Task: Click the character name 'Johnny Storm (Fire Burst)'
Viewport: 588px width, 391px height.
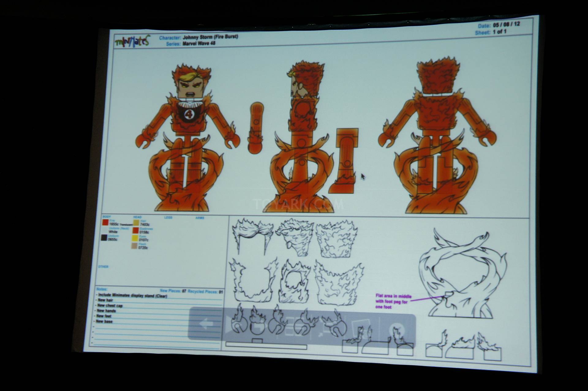Action: coord(210,37)
